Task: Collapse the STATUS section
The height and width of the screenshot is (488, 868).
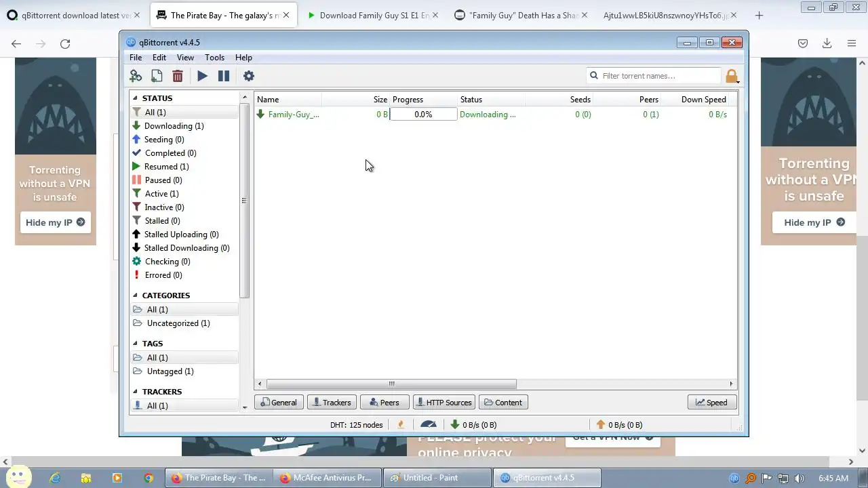Action: 136,98
